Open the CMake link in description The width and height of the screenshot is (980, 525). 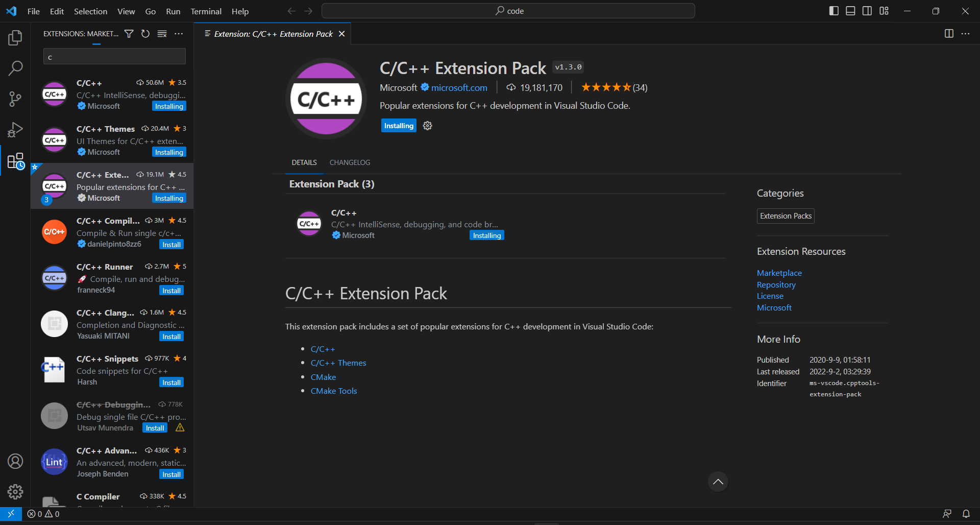pyautogui.click(x=323, y=377)
